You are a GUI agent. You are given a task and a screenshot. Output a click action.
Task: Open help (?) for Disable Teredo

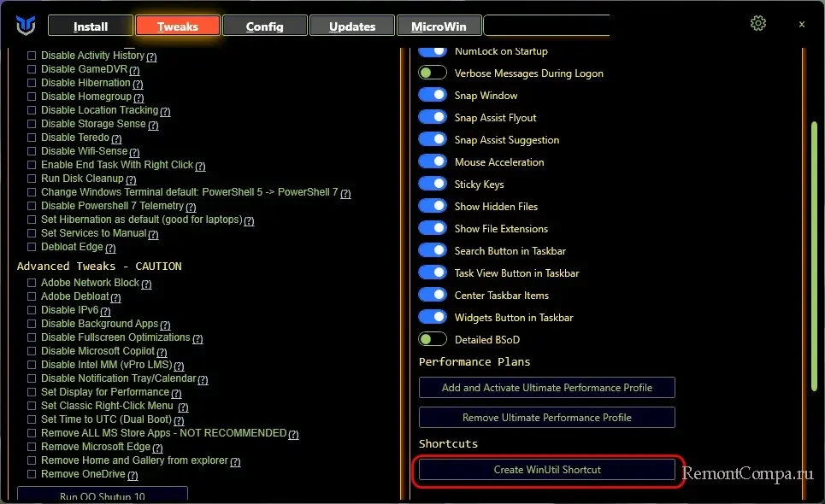[x=116, y=138]
